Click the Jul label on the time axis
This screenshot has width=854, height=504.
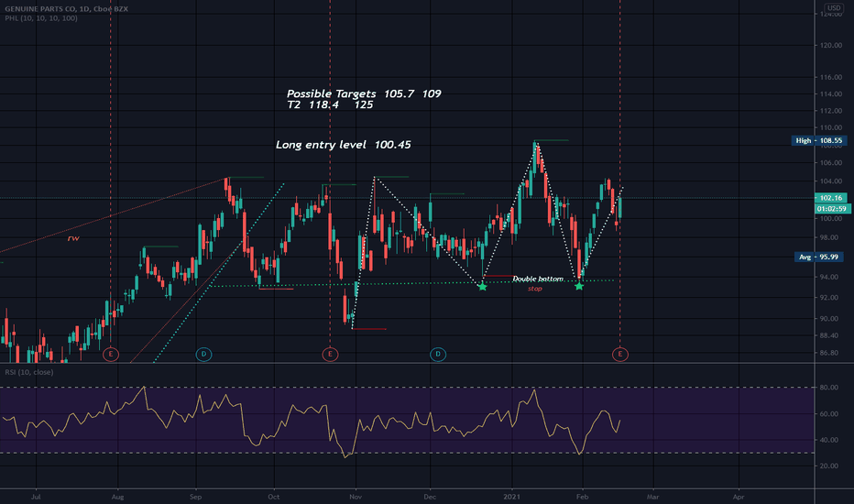[36, 497]
